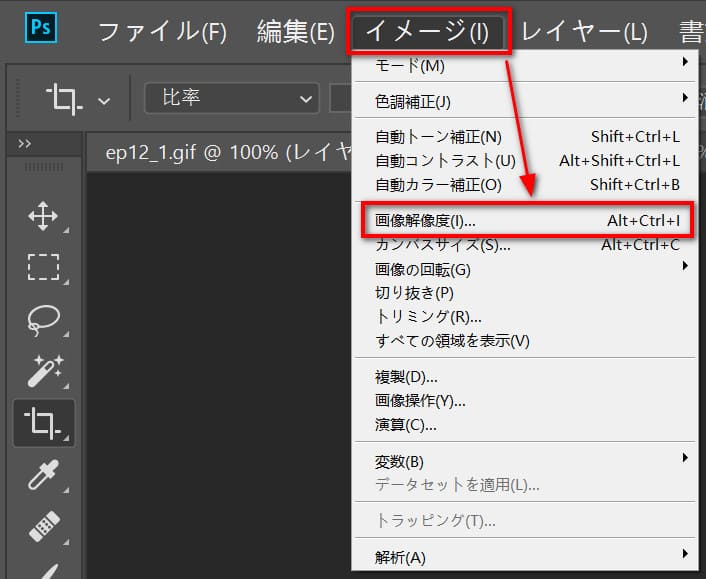The width and height of the screenshot is (706, 579).
Task: Click the toolbox grip handle
Action: click(x=44, y=167)
